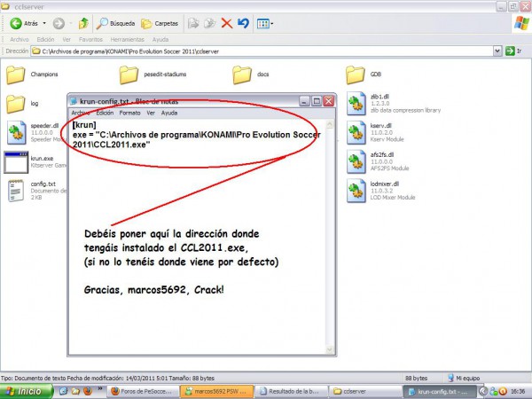Viewport: 532px width, 399px height.
Task: Select the afs2fs.dll file icon
Action: pos(356,162)
